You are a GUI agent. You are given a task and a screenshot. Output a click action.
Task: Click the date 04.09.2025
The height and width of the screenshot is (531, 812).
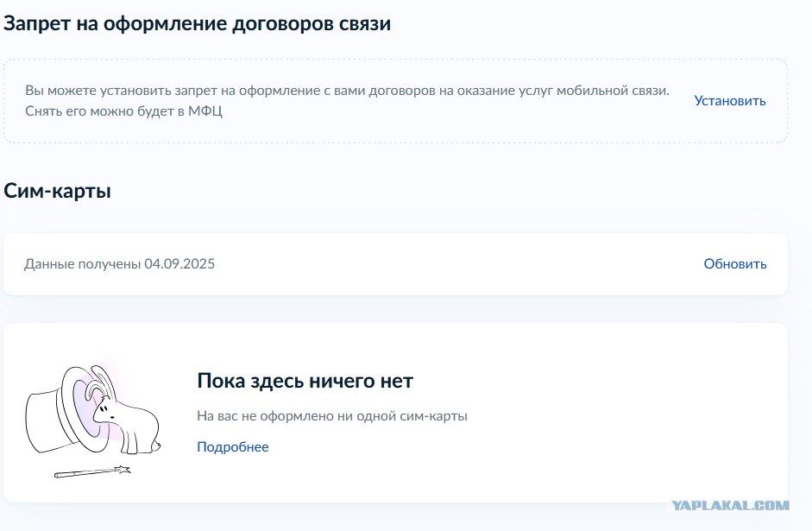[179, 263]
